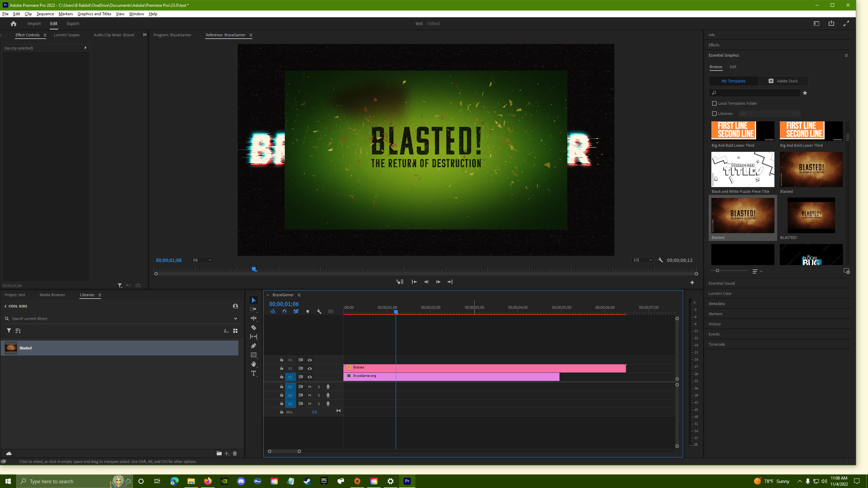Select the BLASTED! template thumbnail
The height and width of the screenshot is (488, 868).
[x=811, y=215]
